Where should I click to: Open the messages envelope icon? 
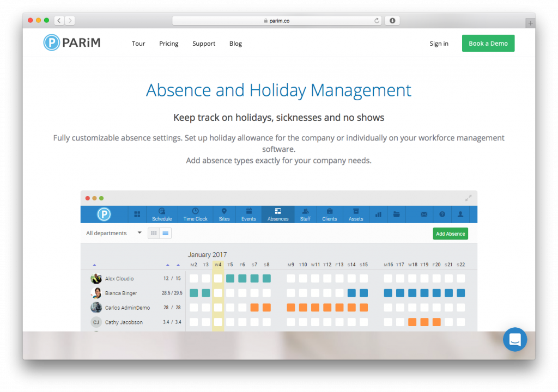[424, 215]
